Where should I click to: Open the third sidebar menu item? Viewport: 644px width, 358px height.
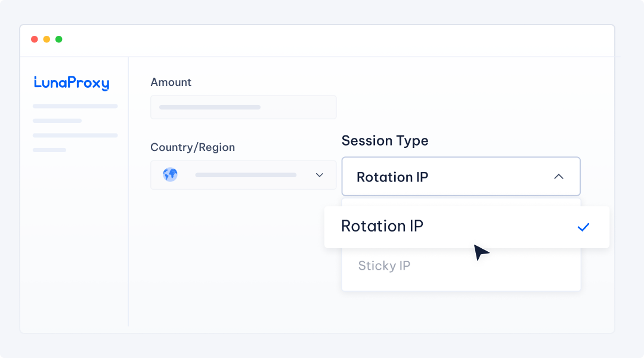coord(75,135)
